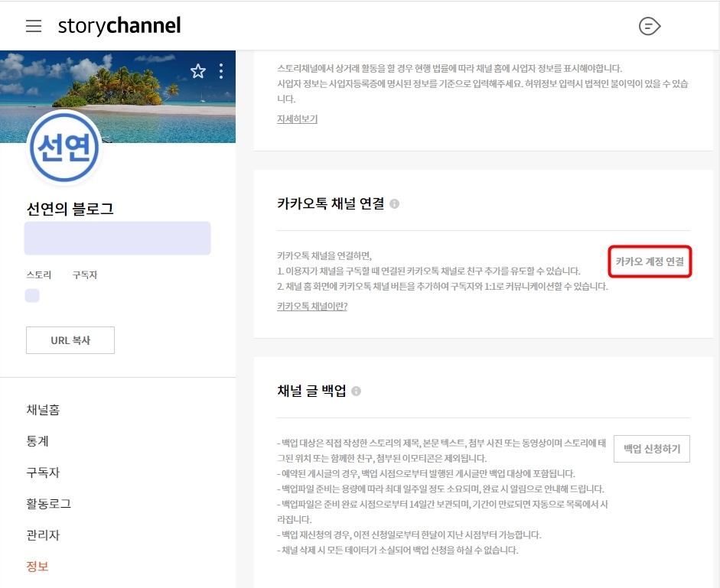This screenshot has width=720, height=588.
Task: Open the 구독자 sidebar menu item
Action: click(41, 473)
